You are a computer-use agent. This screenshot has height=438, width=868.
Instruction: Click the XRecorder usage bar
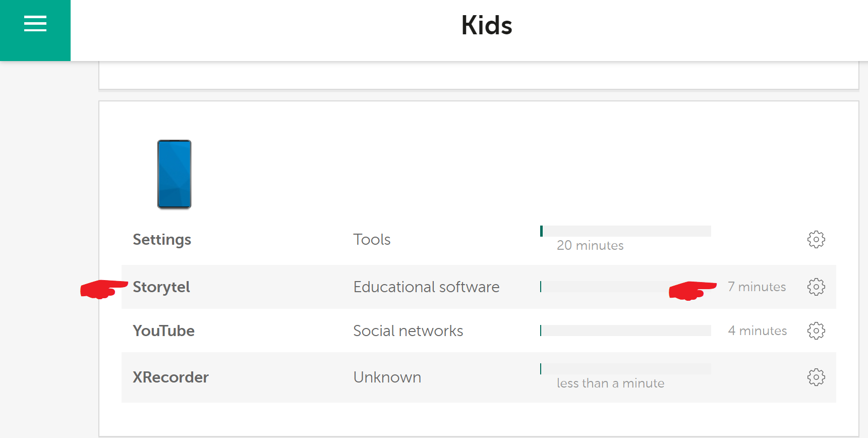[x=625, y=369]
